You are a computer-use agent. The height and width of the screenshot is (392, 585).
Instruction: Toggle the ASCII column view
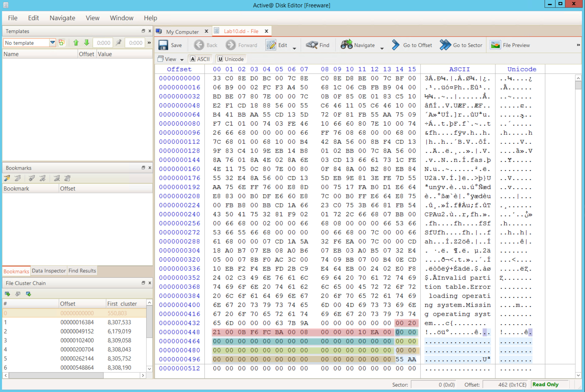pyautogui.click(x=200, y=59)
